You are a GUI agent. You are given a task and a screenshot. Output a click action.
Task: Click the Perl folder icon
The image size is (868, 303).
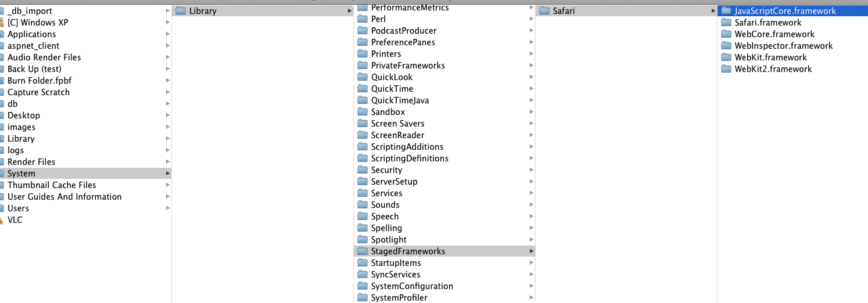pos(363,19)
